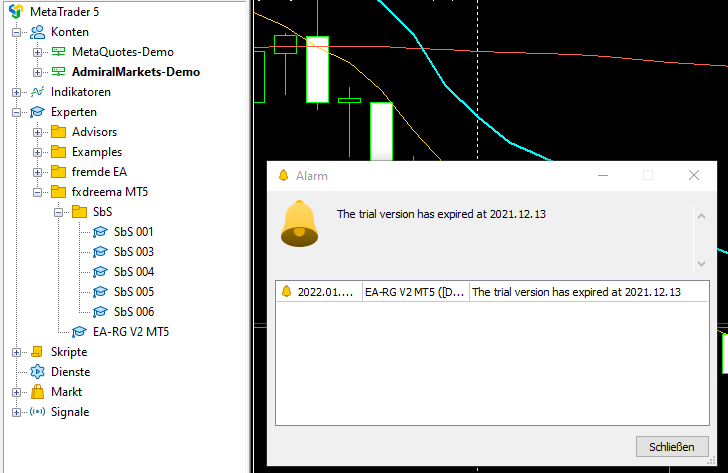This screenshot has height=473, width=728.
Task: Expand the Skripte tree node
Action: pyautogui.click(x=16, y=352)
